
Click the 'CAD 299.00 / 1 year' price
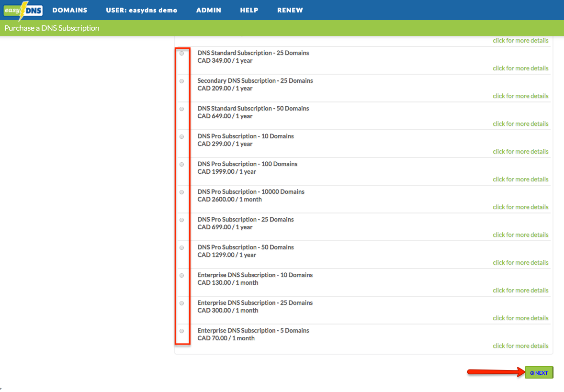(225, 144)
